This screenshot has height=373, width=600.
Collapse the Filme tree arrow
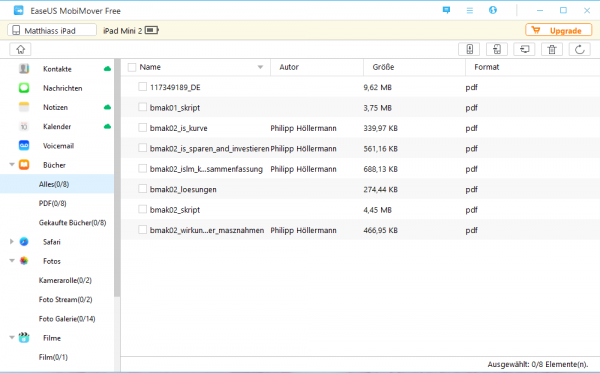coord(12,338)
